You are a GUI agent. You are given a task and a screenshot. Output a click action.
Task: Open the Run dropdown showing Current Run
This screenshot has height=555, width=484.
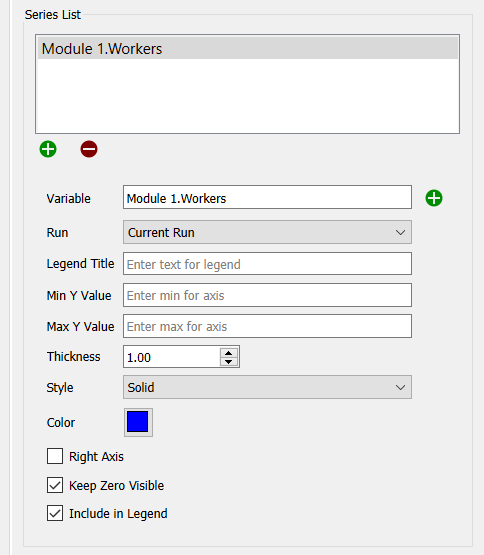(267, 232)
